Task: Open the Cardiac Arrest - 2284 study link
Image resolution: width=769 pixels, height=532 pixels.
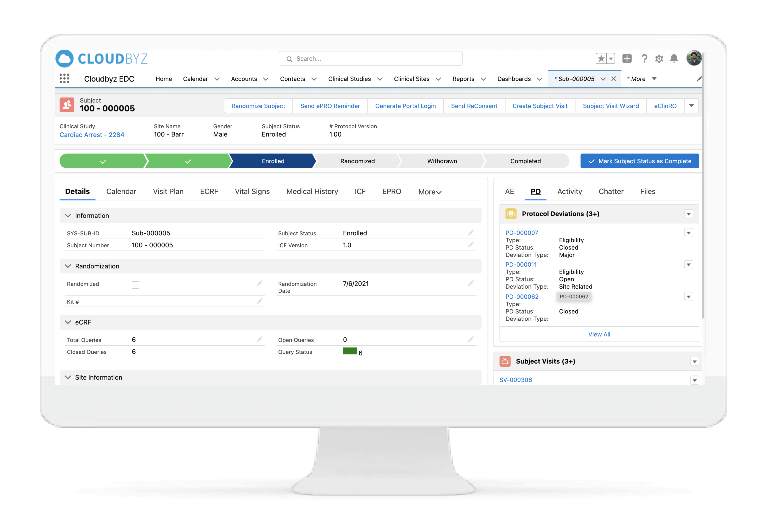Action: (x=92, y=135)
